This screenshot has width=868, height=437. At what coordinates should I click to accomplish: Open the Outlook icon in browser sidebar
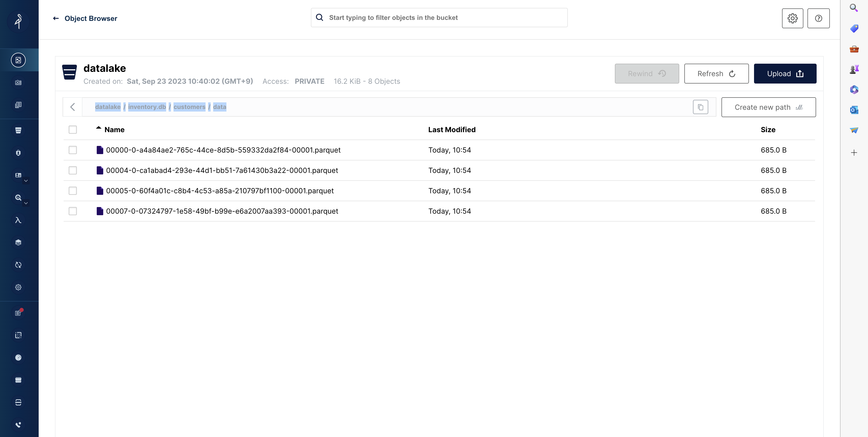(854, 110)
